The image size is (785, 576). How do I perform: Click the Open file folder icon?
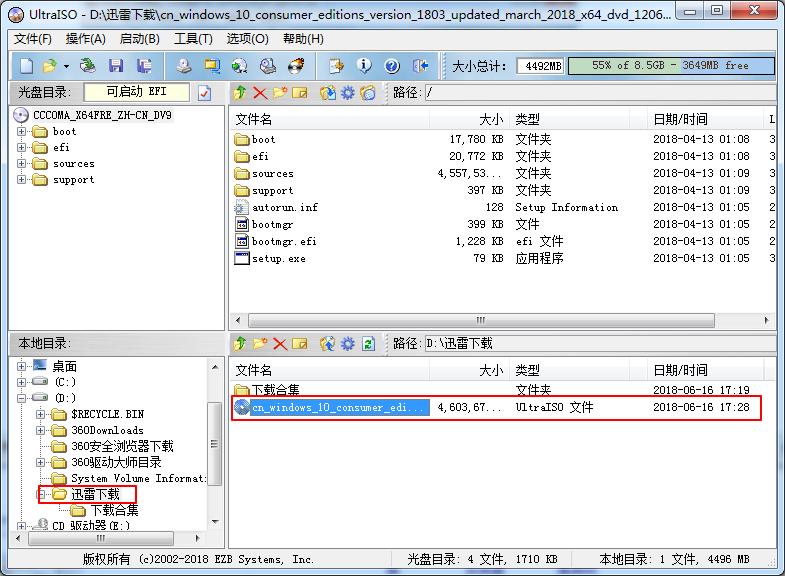(x=50, y=66)
